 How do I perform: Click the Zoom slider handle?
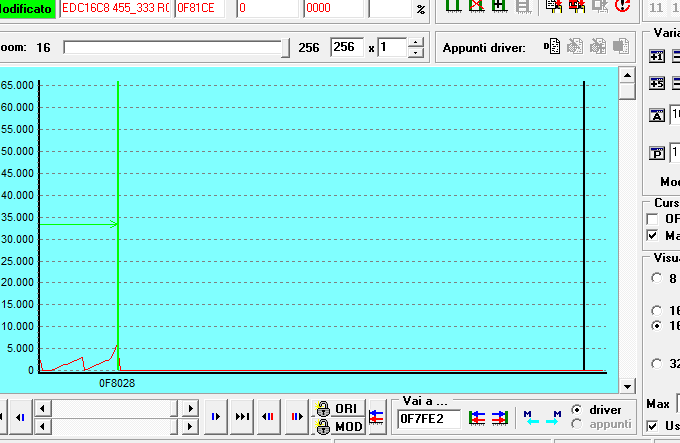pyautogui.click(x=288, y=47)
